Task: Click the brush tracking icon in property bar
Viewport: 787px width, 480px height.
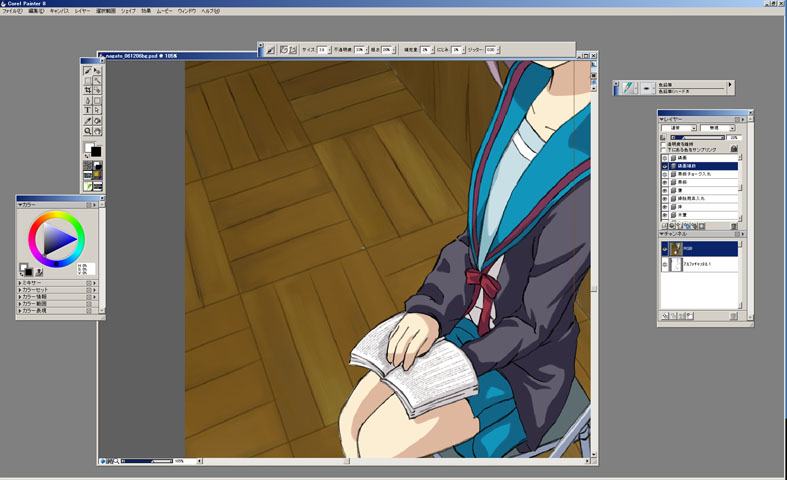Action: [270, 50]
